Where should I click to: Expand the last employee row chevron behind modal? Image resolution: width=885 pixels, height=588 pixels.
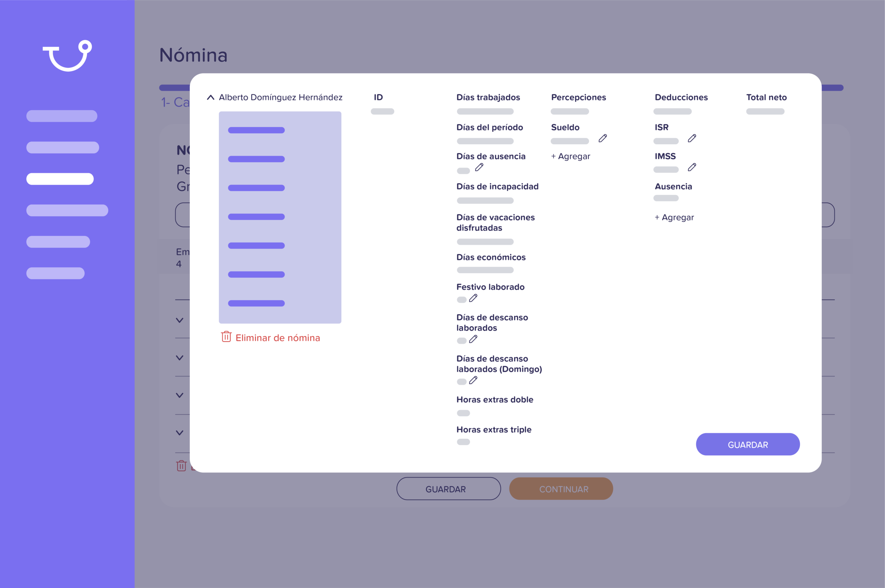tap(180, 433)
